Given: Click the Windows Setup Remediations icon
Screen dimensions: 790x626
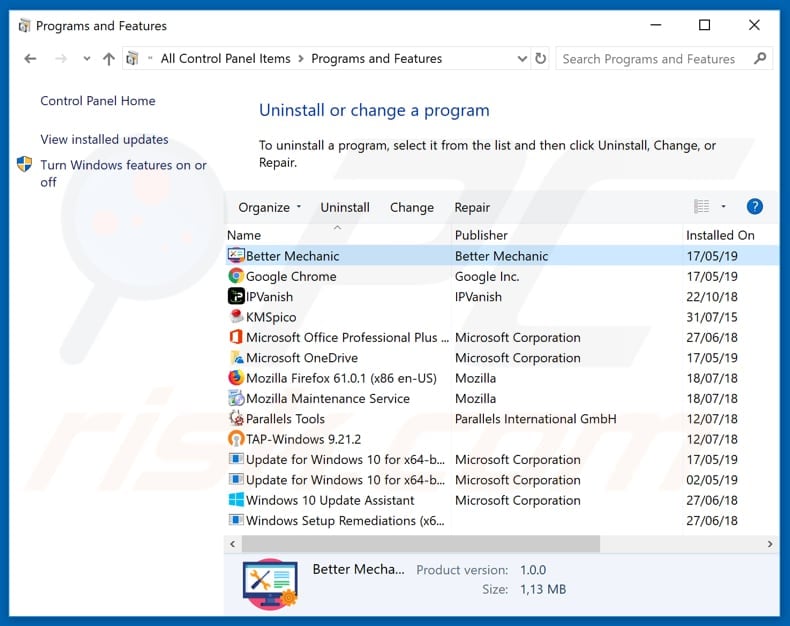Looking at the screenshot, I should click(236, 520).
